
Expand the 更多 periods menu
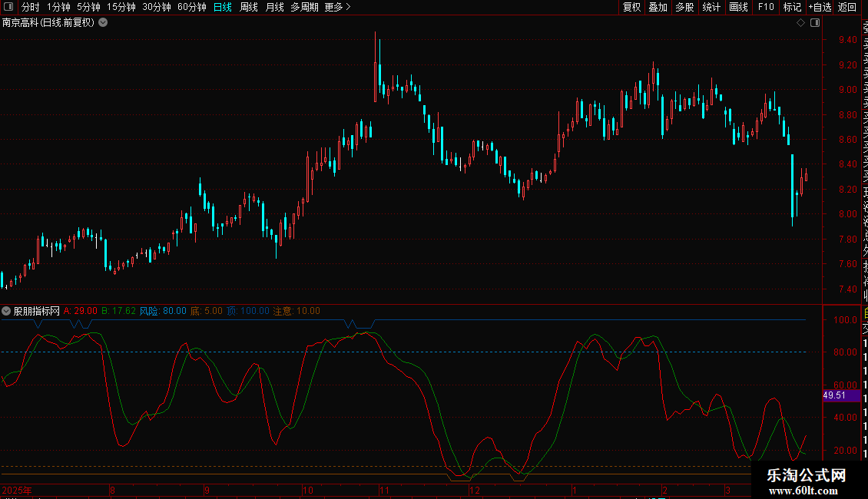338,7
